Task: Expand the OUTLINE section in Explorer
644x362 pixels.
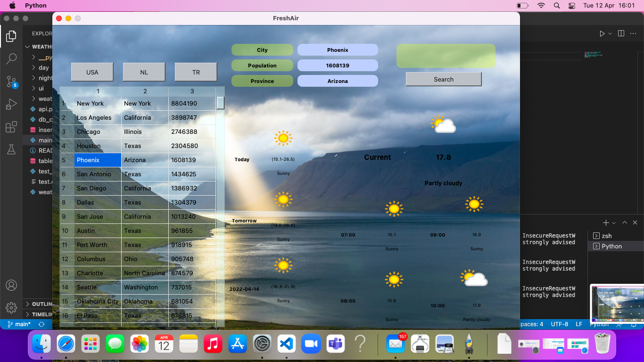Action: [x=39, y=304]
